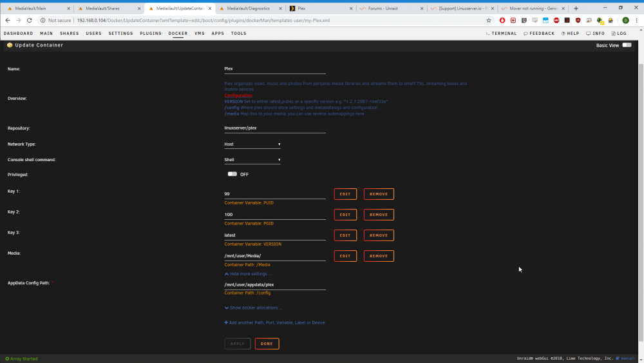Open a new browser tab with plus

576,8
